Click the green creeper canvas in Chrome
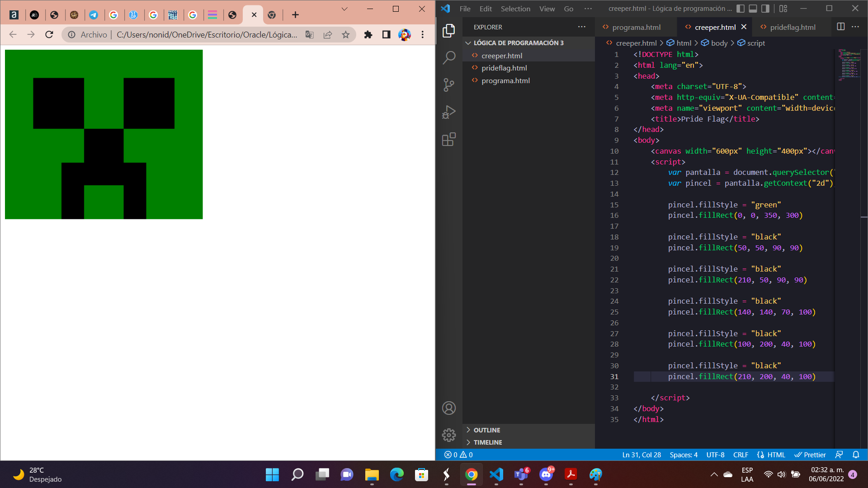Viewport: 868px width, 488px height. click(x=104, y=134)
